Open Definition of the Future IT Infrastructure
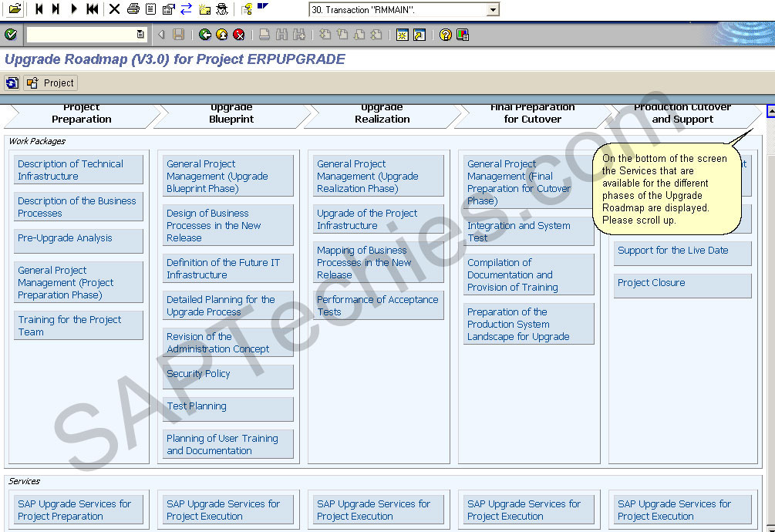Screen dimensions: 775x532 pyautogui.click(x=227, y=269)
